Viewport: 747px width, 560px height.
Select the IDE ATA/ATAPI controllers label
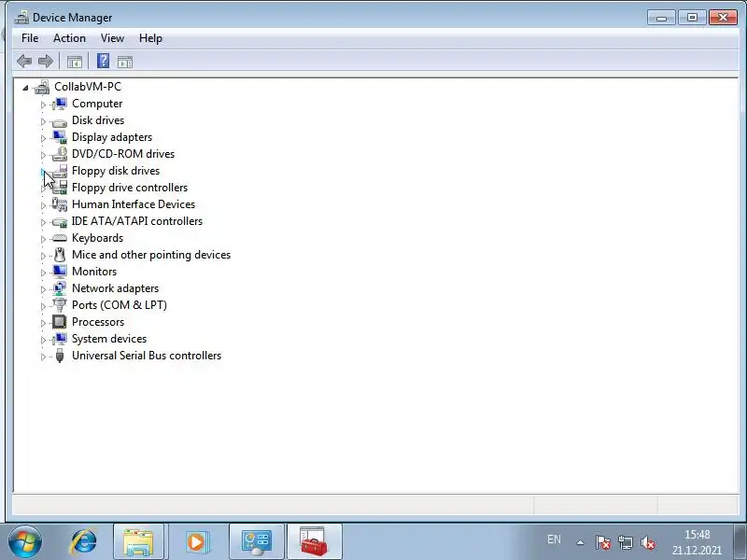[x=137, y=221]
